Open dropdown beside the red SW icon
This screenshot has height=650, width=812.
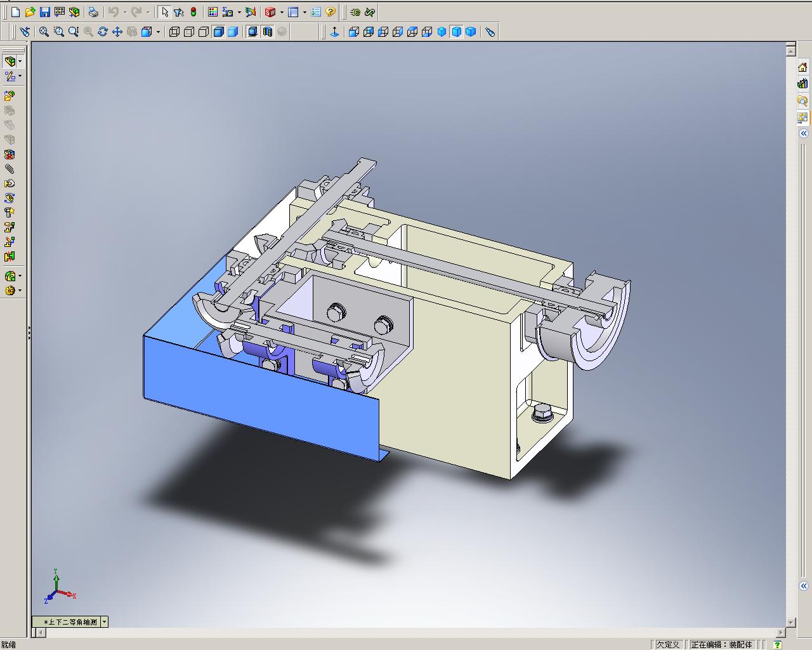281,12
